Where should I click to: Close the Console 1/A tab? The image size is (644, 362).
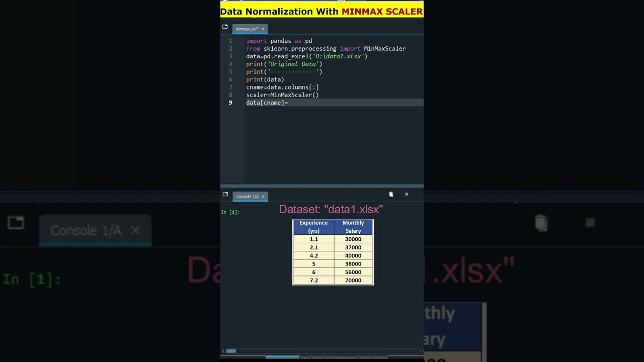263,197
